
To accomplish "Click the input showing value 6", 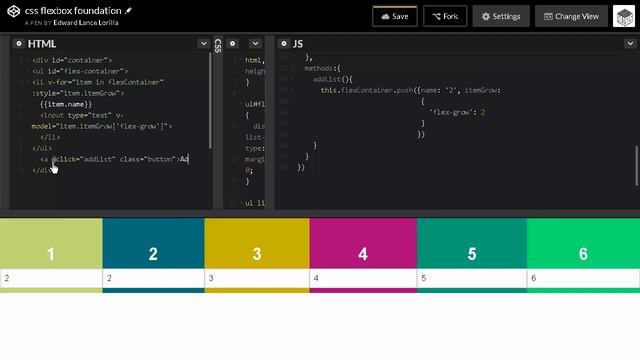I will (583, 278).
